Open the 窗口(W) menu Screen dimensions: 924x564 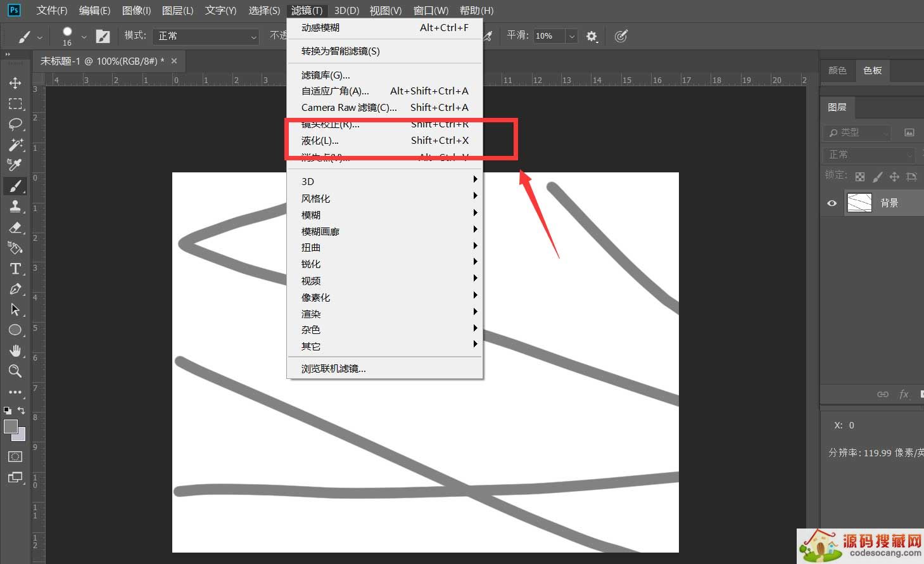pyautogui.click(x=431, y=10)
